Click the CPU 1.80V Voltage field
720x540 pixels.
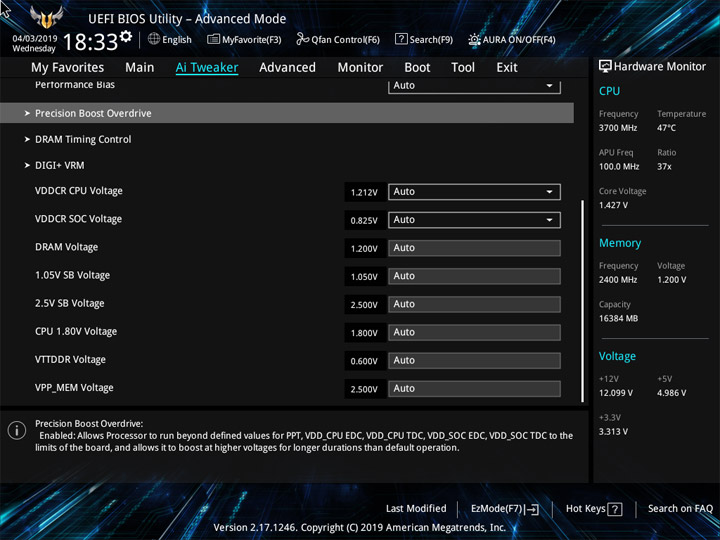pyautogui.click(x=474, y=332)
